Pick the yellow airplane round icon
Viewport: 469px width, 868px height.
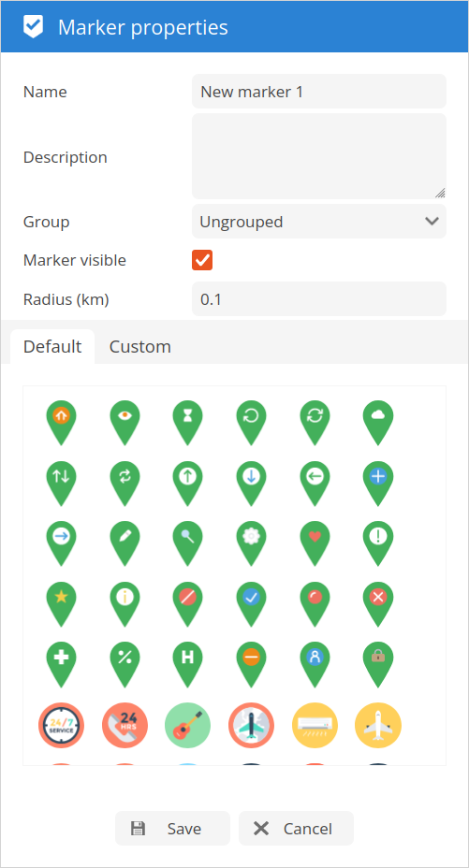[x=378, y=725]
